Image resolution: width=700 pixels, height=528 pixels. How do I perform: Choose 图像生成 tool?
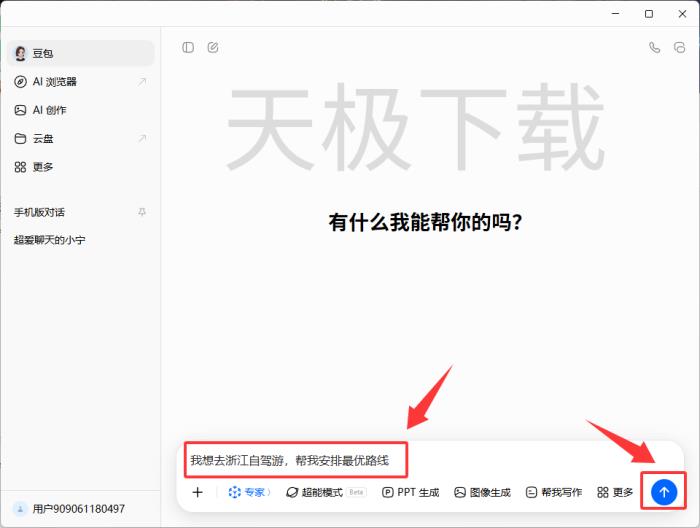click(x=482, y=492)
